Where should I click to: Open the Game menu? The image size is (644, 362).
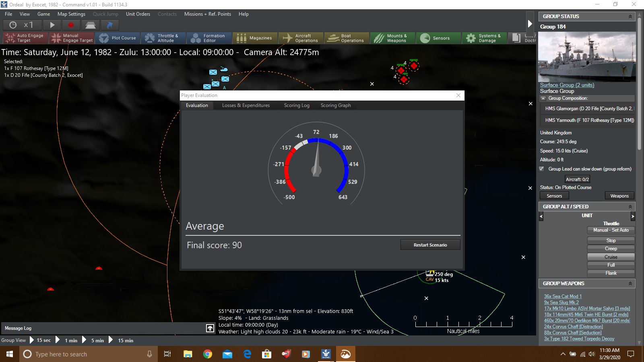tap(43, 14)
